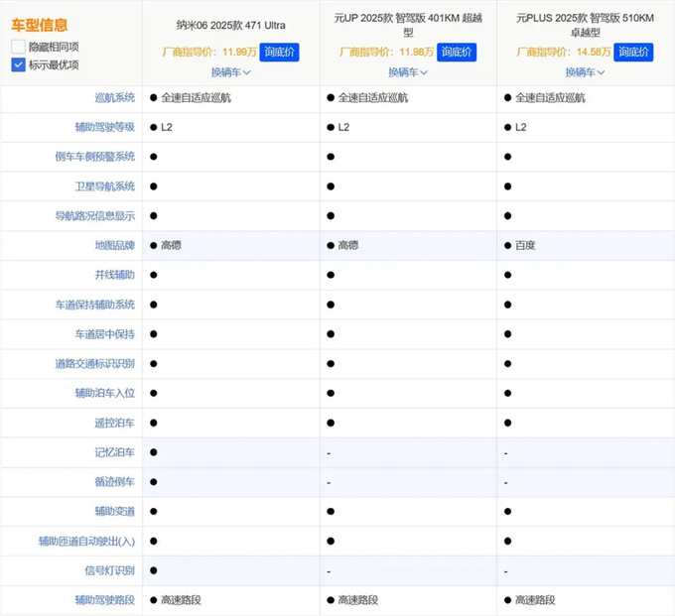This screenshot has height=616, width=675.
Task: Click 高德 map brand for 元UP
Action: [x=347, y=245]
